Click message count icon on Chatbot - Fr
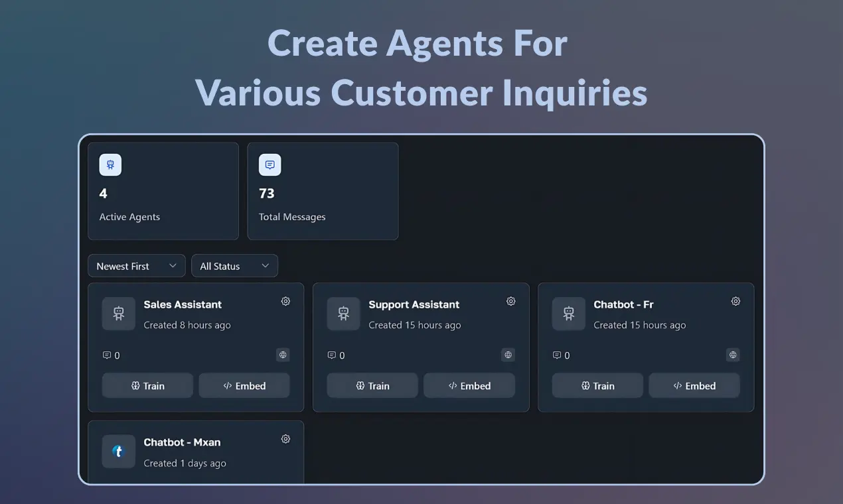 557,355
